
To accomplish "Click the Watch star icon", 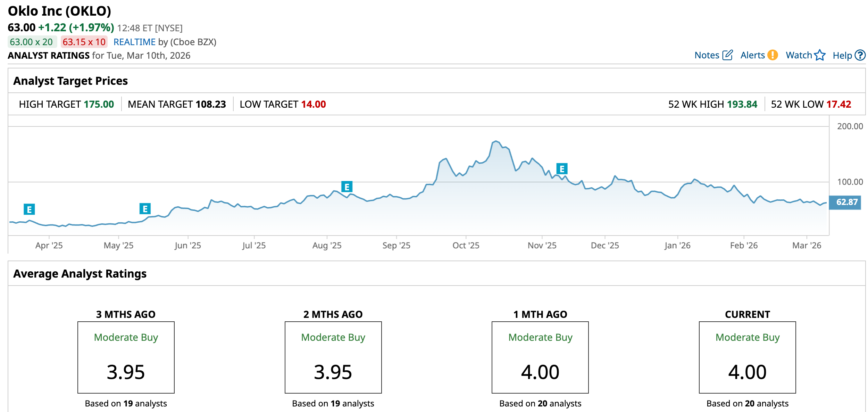I will coord(820,55).
